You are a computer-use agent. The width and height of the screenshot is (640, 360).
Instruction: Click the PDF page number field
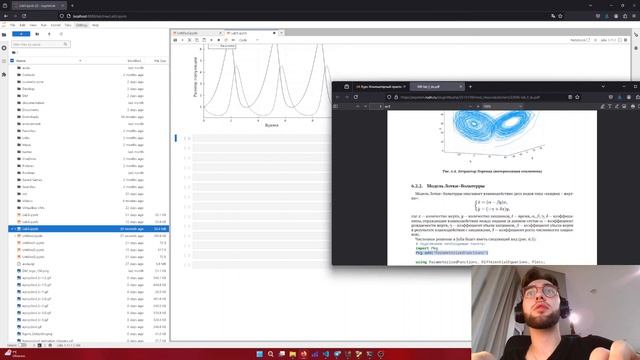[376, 107]
